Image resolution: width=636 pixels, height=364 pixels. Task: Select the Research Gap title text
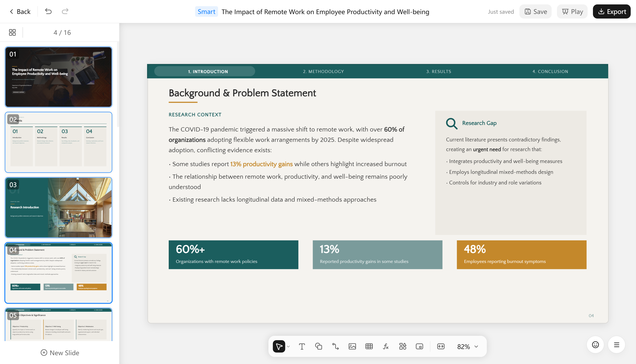(x=479, y=123)
